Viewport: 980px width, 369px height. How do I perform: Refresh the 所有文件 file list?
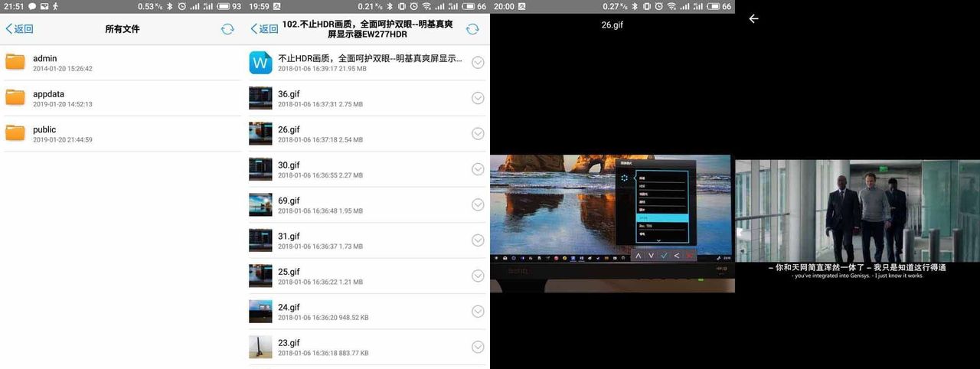pyautogui.click(x=227, y=29)
